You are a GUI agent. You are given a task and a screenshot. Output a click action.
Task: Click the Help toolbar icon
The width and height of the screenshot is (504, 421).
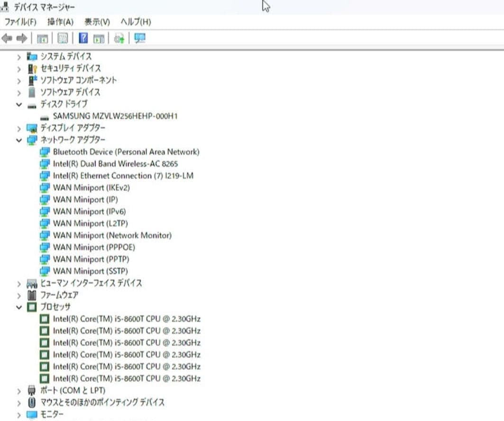pos(83,38)
